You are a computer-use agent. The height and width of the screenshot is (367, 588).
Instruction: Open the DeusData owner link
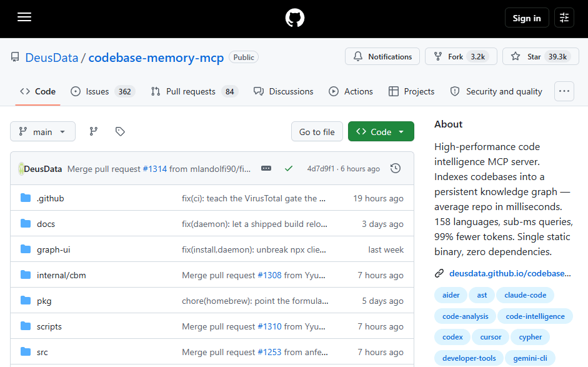click(52, 58)
